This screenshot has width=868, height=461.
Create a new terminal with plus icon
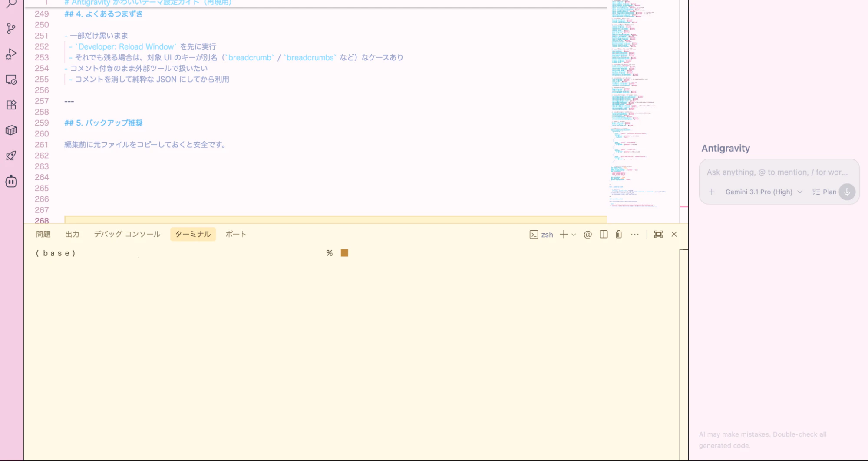pos(564,235)
